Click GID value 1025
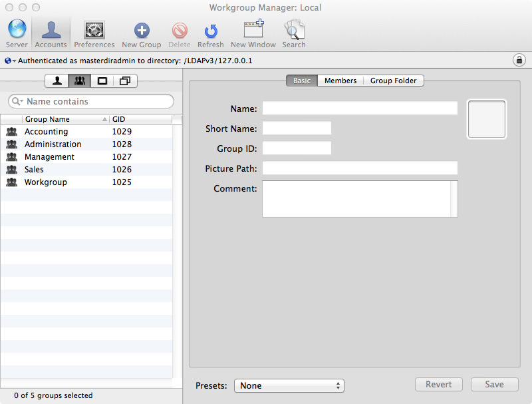This screenshot has width=532, height=404. (122, 182)
